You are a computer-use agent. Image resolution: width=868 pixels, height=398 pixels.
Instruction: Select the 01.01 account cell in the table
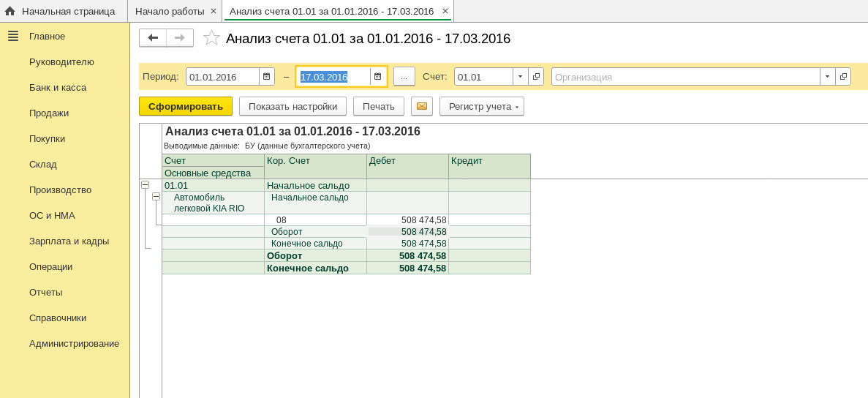[213, 185]
